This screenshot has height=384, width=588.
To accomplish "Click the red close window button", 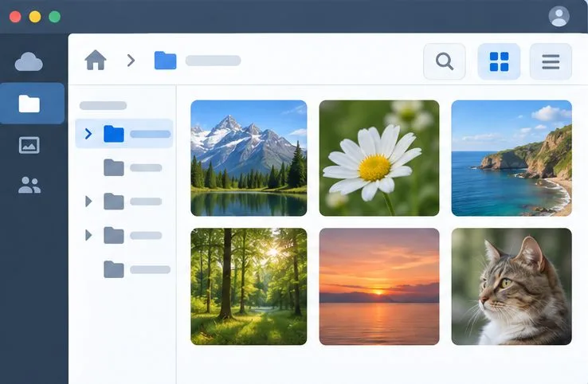I will 15,17.
